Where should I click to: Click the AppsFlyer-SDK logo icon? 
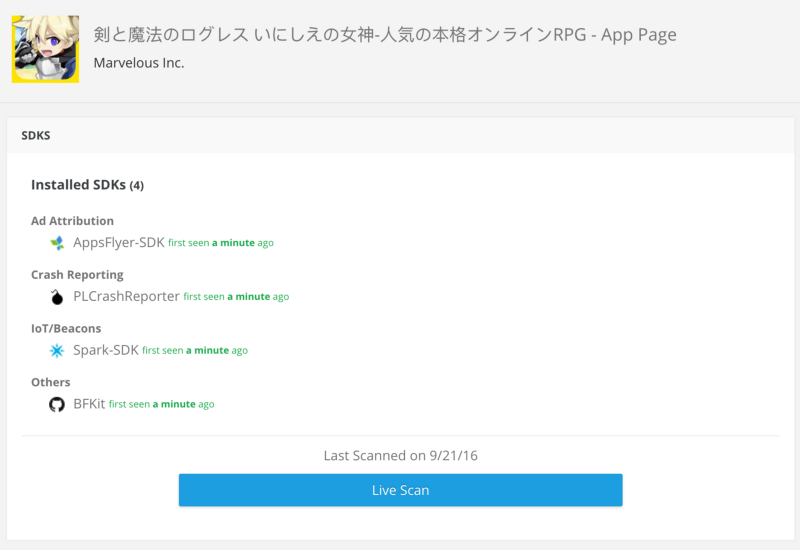[57, 243]
